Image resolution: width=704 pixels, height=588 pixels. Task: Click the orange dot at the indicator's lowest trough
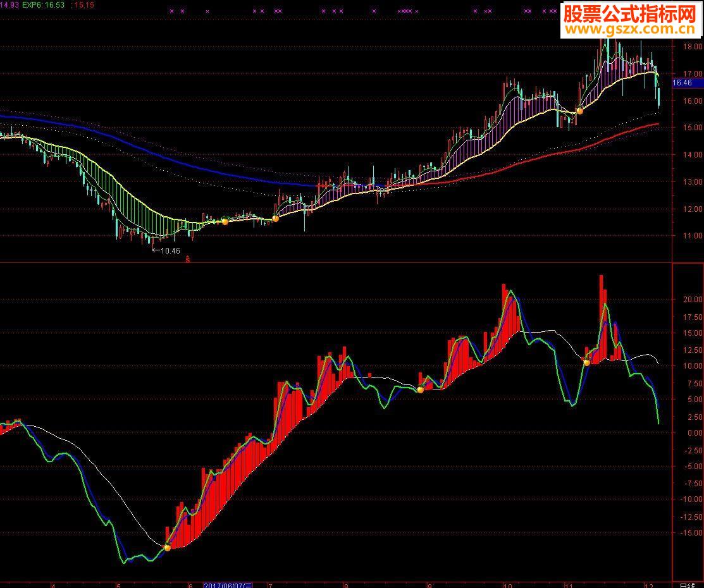[168, 547]
